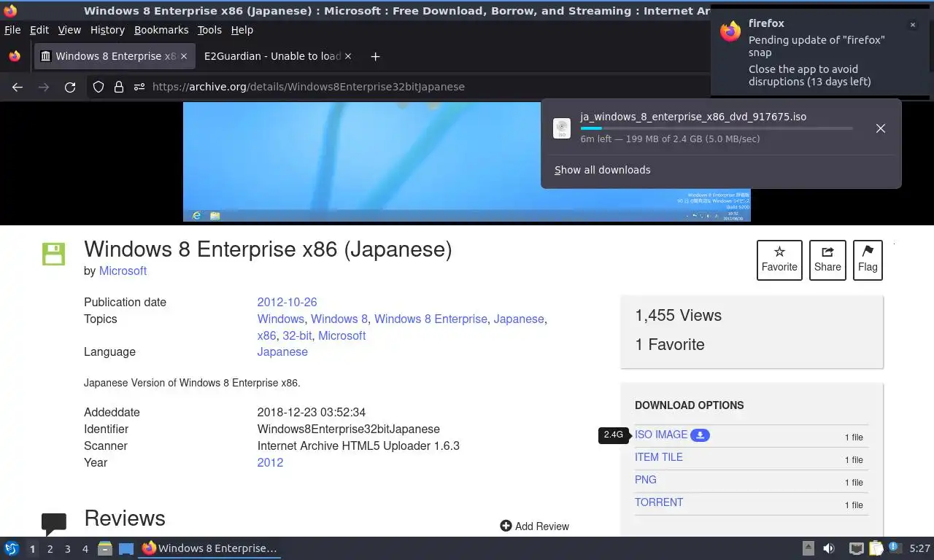Open the Lubuntu start menu icon
This screenshot has width=934, height=560.
click(12, 548)
